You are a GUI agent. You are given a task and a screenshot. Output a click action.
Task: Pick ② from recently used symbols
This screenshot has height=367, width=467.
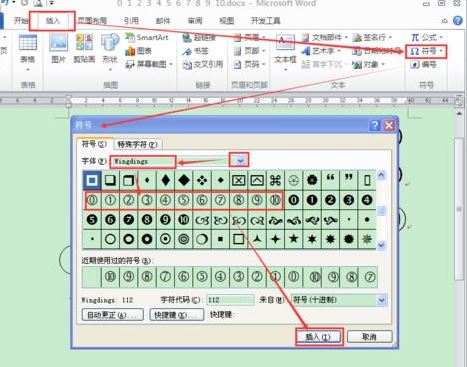257,277
